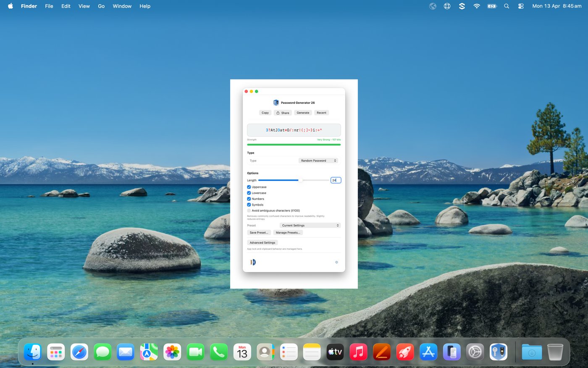Disable the Symbols checkbox
This screenshot has width=588, height=368.
coord(249,205)
